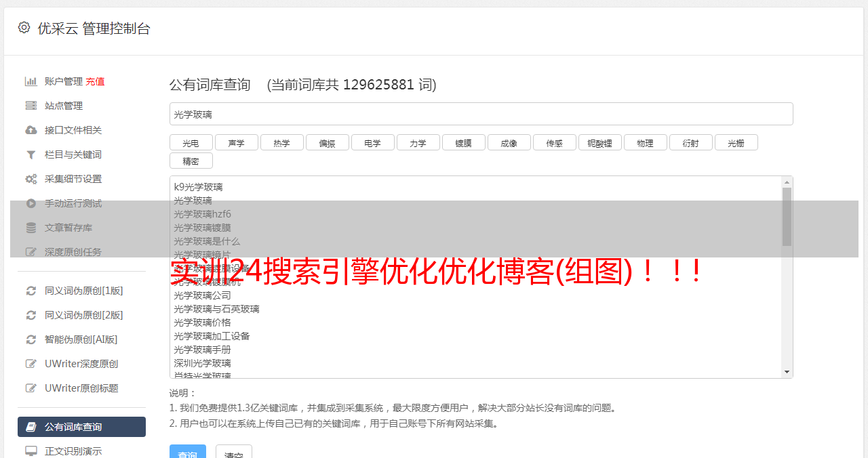Select result line 深圳光学玻璃

click(202, 363)
